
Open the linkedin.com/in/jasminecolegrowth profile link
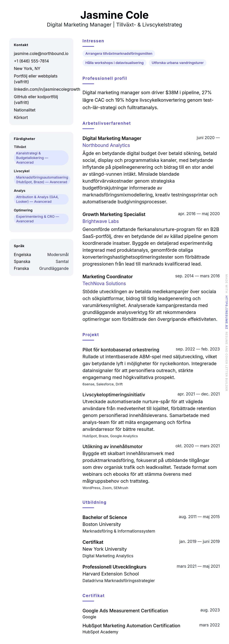[47, 89]
